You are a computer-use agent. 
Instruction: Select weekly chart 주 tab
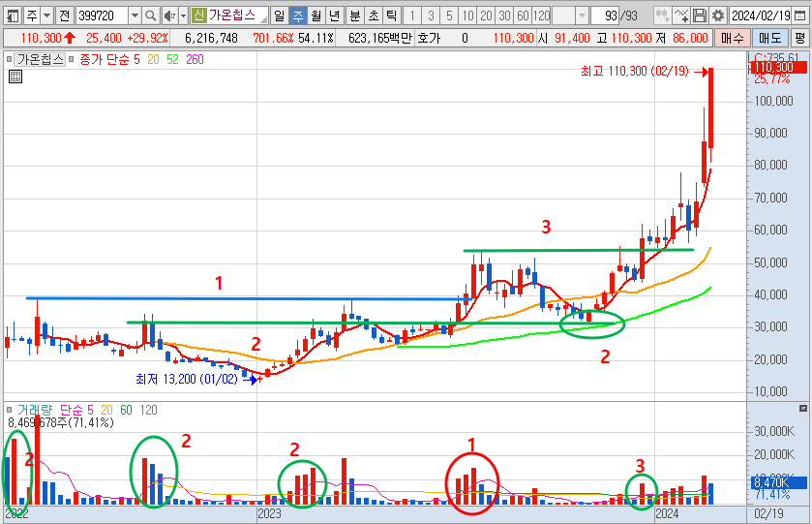pyautogui.click(x=298, y=16)
